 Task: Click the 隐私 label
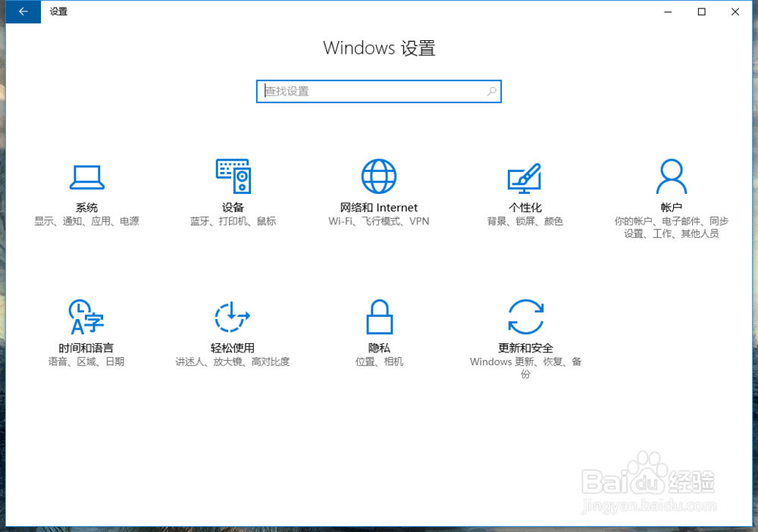pyautogui.click(x=379, y=348)
